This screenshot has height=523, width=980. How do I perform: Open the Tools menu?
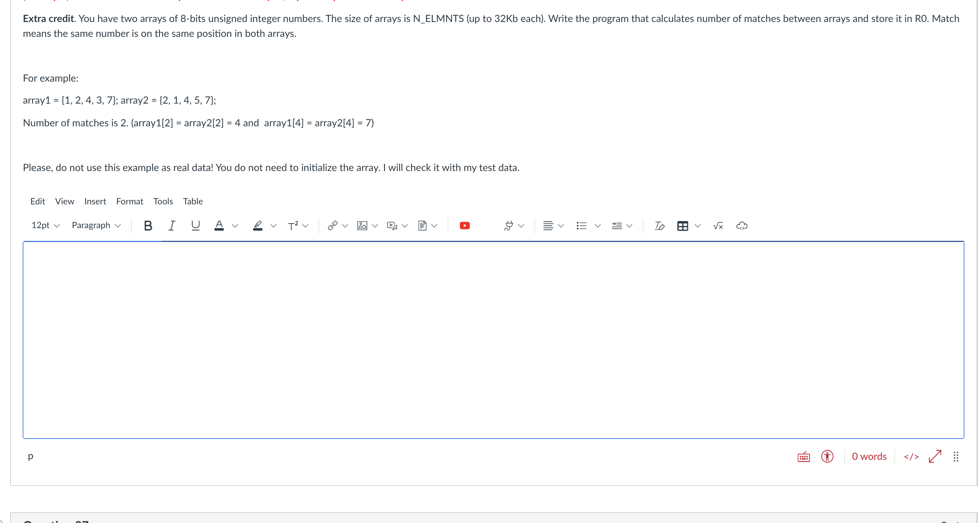pyautogui.click(x=163, y=202)
